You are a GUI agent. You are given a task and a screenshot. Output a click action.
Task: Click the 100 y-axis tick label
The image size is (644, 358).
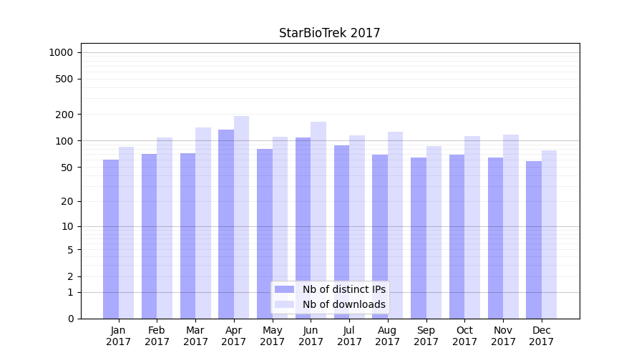pos(64,141)
